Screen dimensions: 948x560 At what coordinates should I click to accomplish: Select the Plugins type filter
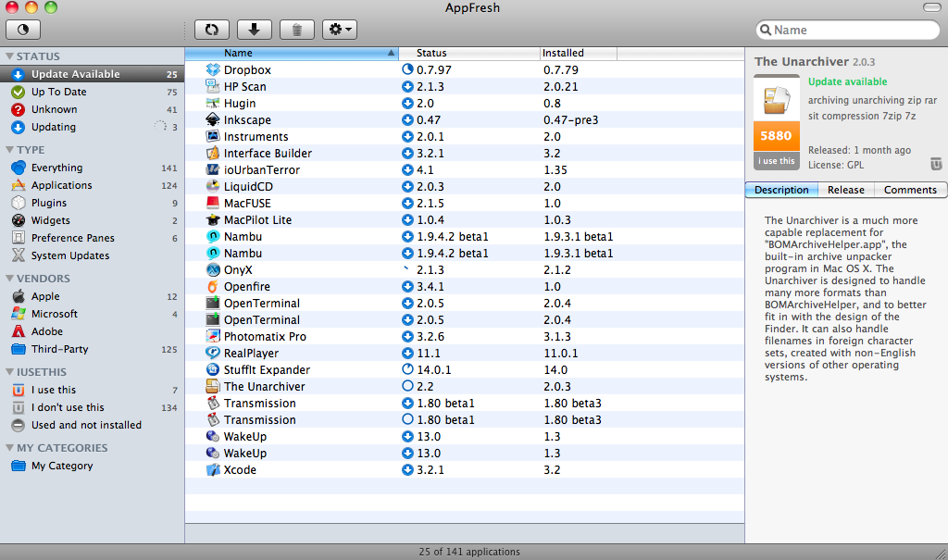pos(92,203)
